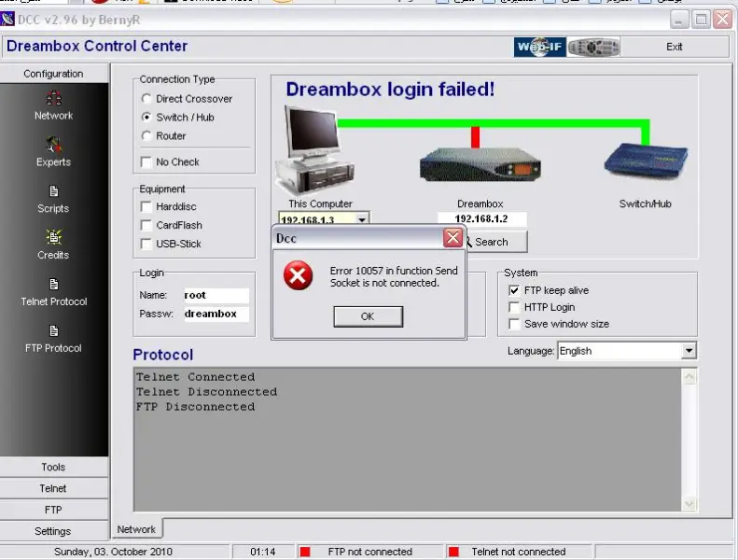
Task: Select the Router connection type
Action: tap(146, 136)
